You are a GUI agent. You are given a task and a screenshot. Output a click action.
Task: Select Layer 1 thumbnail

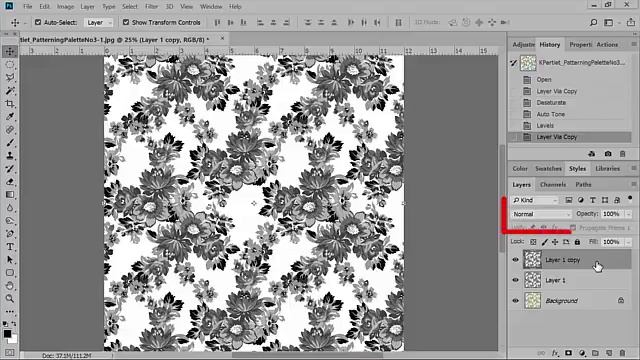[x=532, y=280]
